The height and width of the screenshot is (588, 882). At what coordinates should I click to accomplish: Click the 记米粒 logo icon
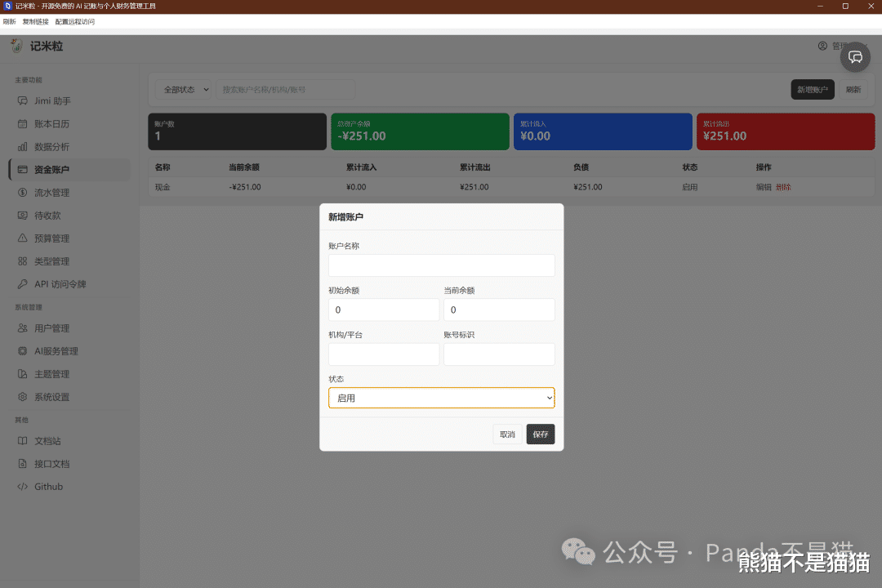coord(16,46)
